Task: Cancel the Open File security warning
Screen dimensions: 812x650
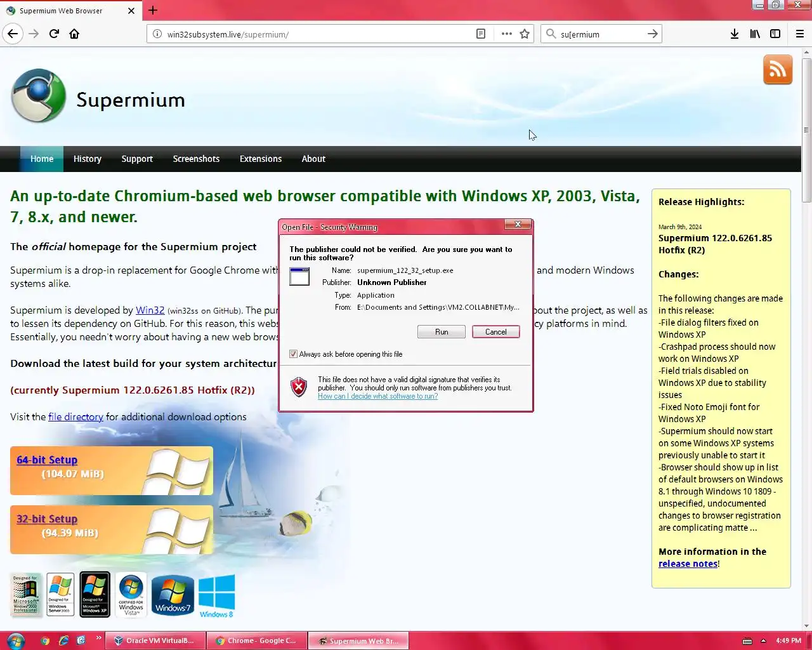Action: click(496, 332)
